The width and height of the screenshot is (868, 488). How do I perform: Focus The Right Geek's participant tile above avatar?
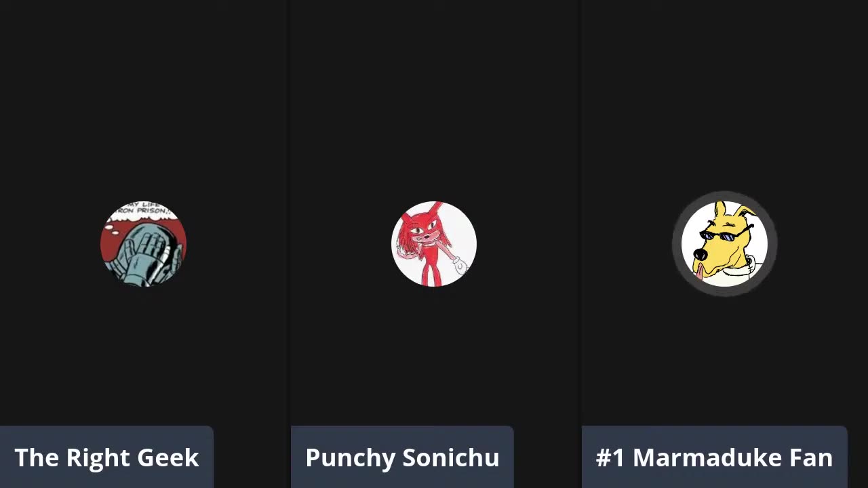[x=143, y=102]
